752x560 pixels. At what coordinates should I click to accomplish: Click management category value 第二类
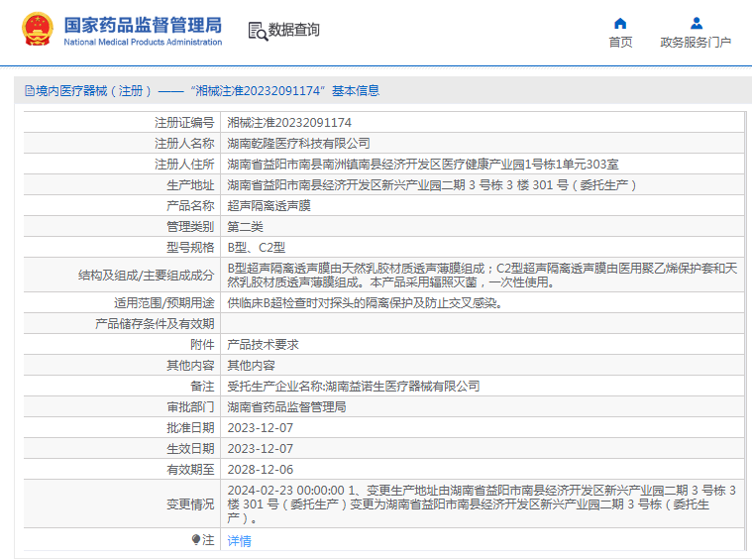coord(245,227)
